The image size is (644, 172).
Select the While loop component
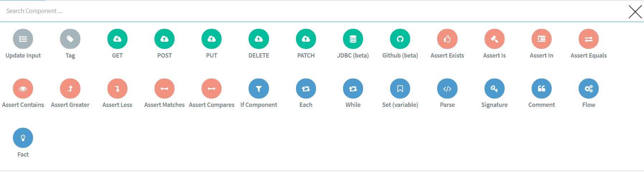(x=353, y=89)
